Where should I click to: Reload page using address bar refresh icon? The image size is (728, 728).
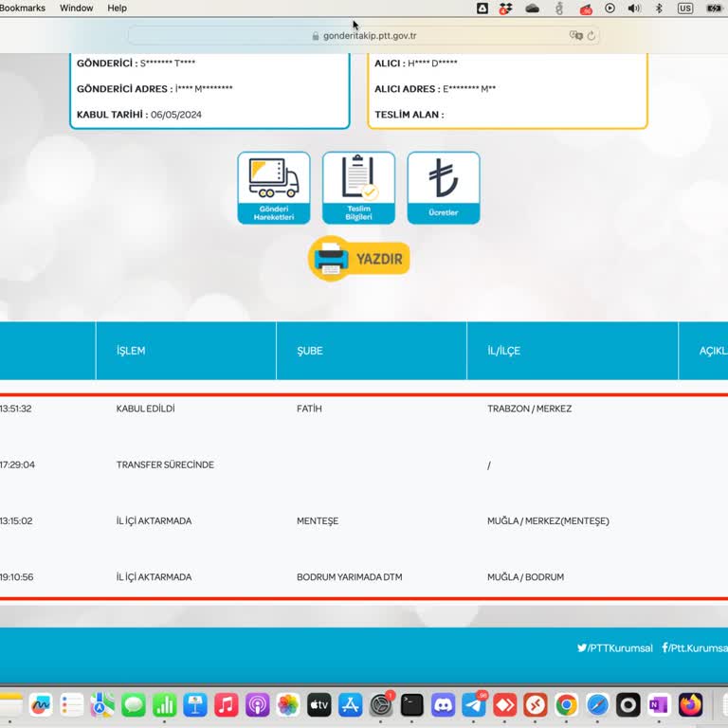[591, 35]
